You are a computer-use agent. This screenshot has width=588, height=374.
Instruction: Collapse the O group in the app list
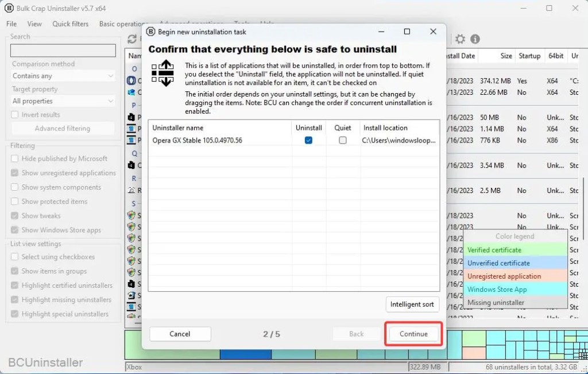coord(134,69)
